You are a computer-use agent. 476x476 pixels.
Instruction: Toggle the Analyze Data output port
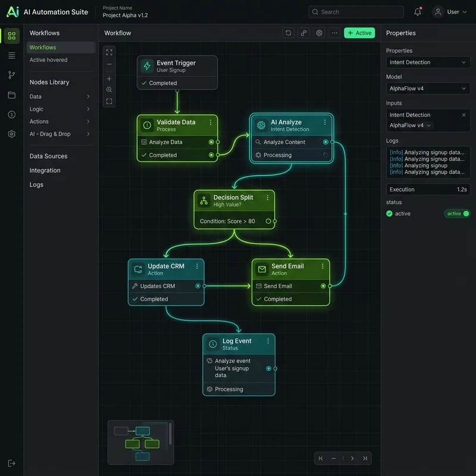click(x=211, y=142)
